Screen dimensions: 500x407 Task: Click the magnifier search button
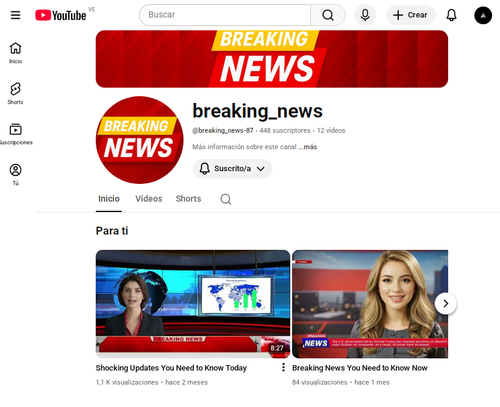[x=328, y=15]
